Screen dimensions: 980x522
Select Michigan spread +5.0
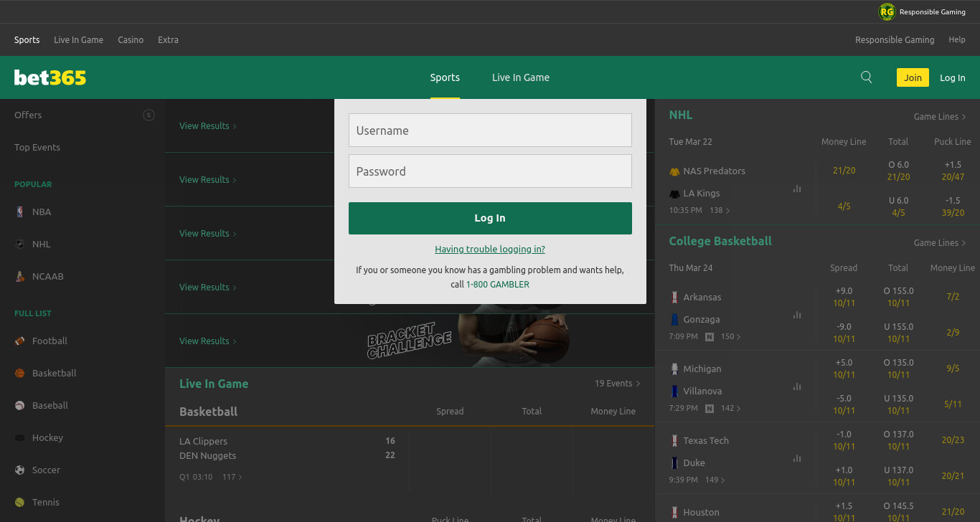[x=844, y=369]
